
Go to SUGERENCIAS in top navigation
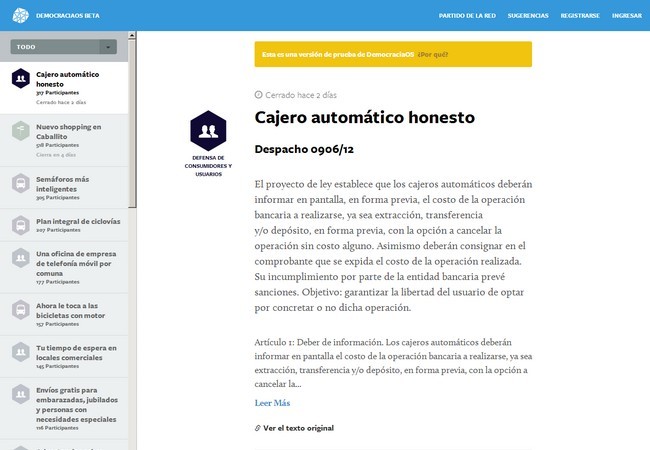pyautogui.click(x=528, y=16)
